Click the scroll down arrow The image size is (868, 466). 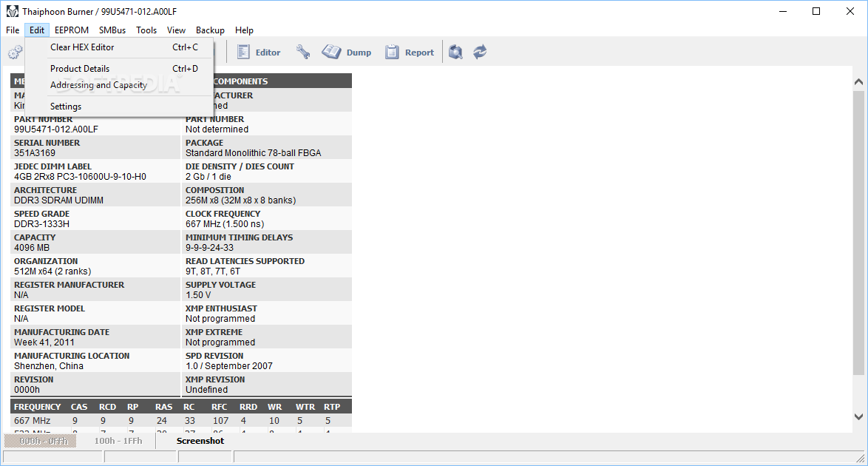[858, 416]
